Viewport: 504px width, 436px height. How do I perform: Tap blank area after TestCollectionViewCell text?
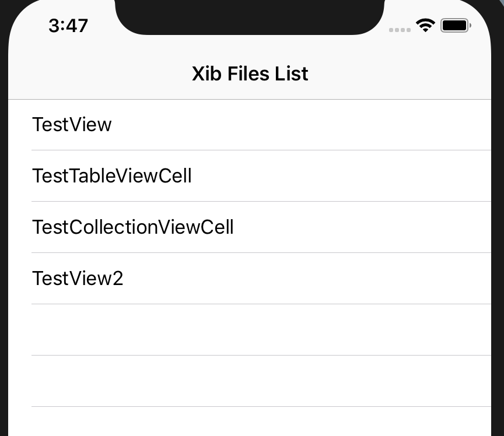[x=362, y=227]
